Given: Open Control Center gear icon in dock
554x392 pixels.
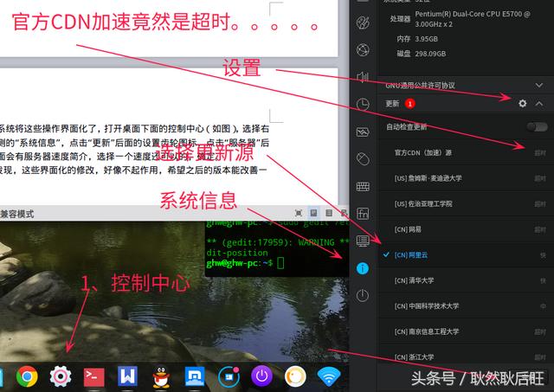Looking at the screenshot, I should tap(61, 376).
